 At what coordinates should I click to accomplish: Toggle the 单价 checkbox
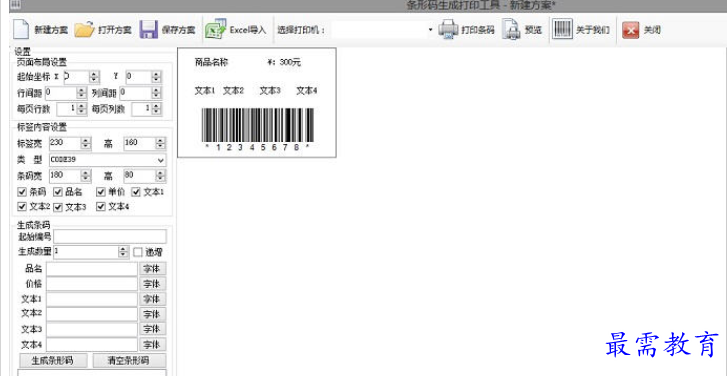tap(101, 192)
